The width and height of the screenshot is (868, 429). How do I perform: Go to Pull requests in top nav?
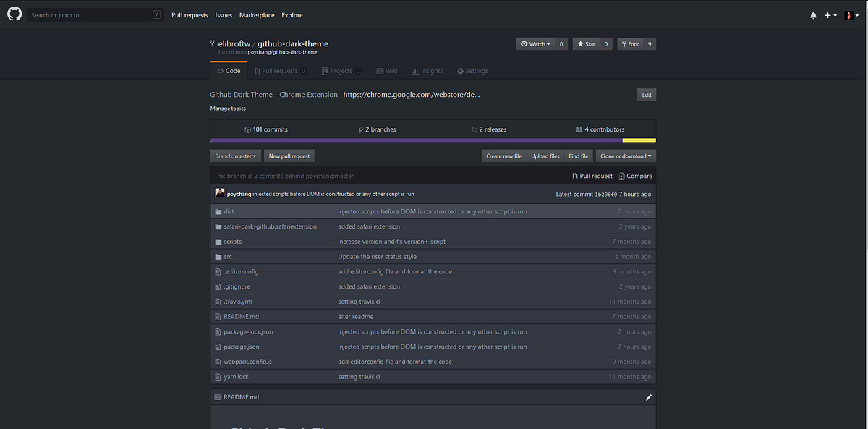190,15
